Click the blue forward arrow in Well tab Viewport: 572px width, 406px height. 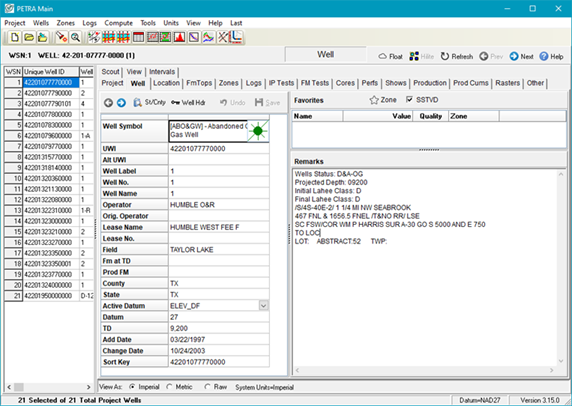121,103
